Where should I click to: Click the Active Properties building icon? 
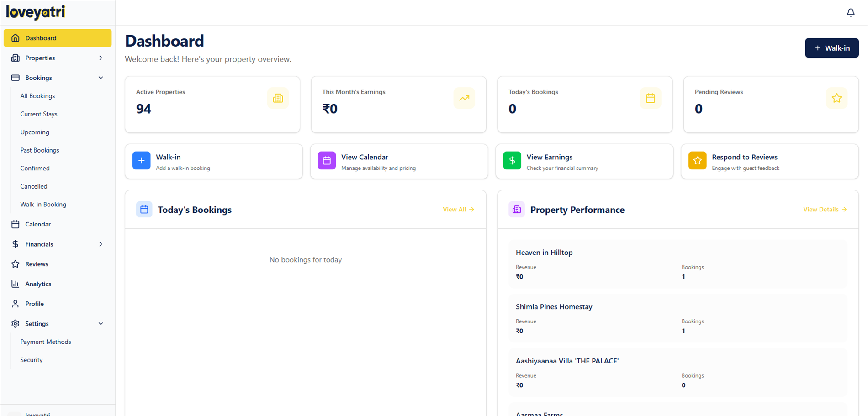(x=278, y=98)
